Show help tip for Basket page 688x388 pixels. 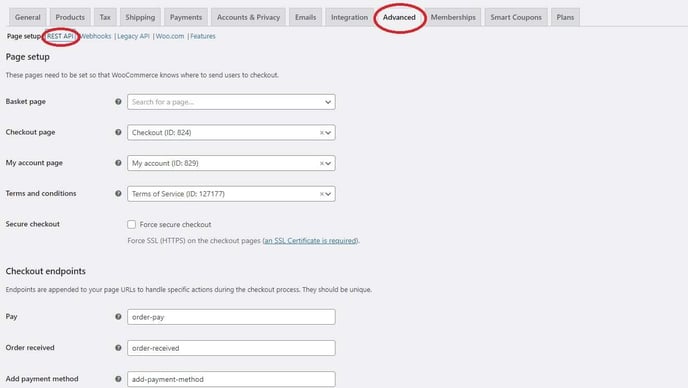pyautogui.click(x=118, y=101)
